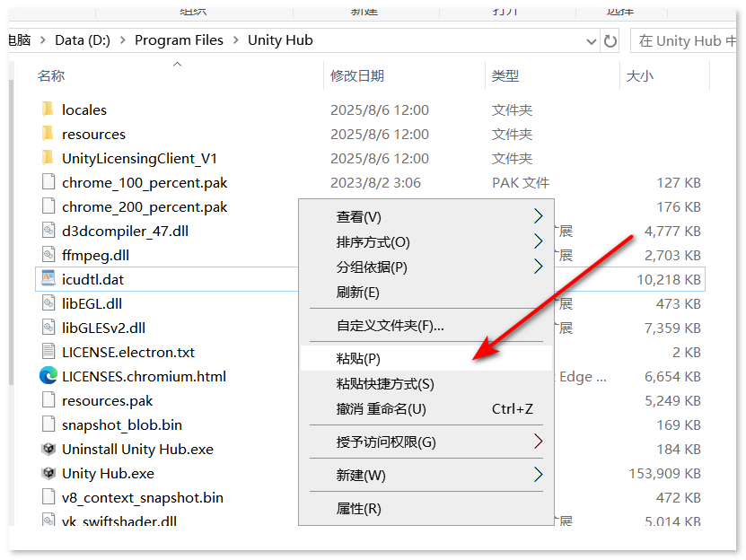The image size is (746, 560).
Task: Click the v8_context_snapshot.bin file icon
Action: coord(48,497)
